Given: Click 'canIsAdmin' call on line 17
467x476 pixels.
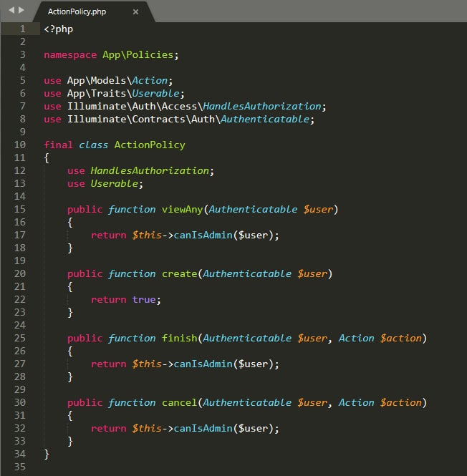Looking at the screenshot, I should (x=203, y=235).
